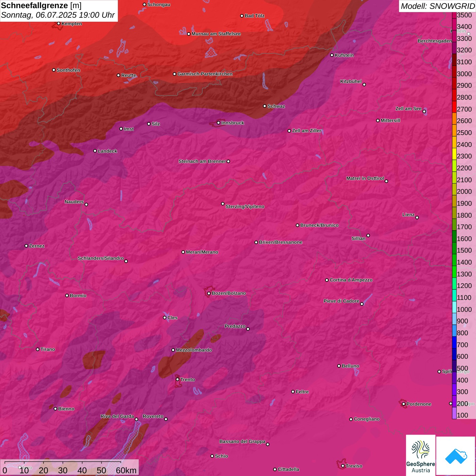Select the Cortina d'Ampezzo label
Viewport: 476px width, 476px height.
pos(351,280)
